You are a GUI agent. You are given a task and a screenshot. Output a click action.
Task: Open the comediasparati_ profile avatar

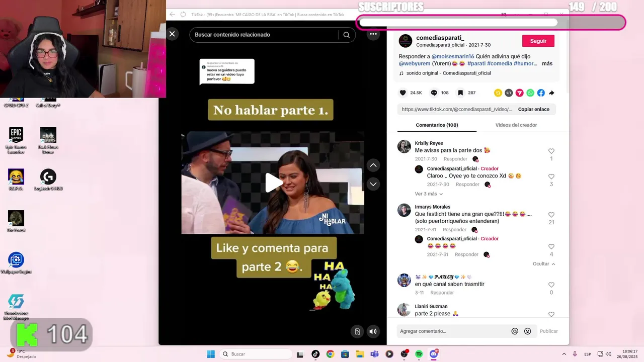tap(406, 41)
